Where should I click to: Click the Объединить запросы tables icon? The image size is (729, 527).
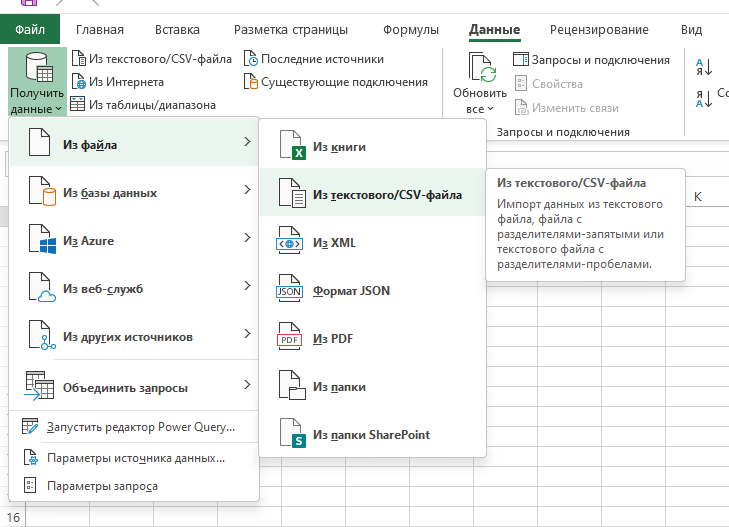click(x=40, y=386)
